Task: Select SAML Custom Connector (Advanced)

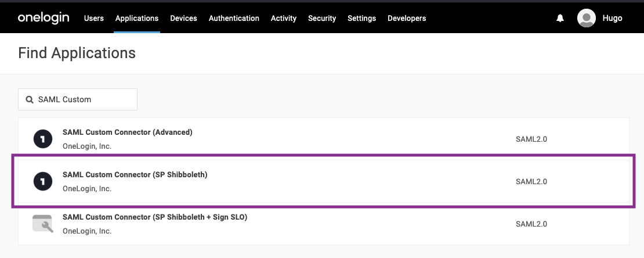Action: pos(324,139)
